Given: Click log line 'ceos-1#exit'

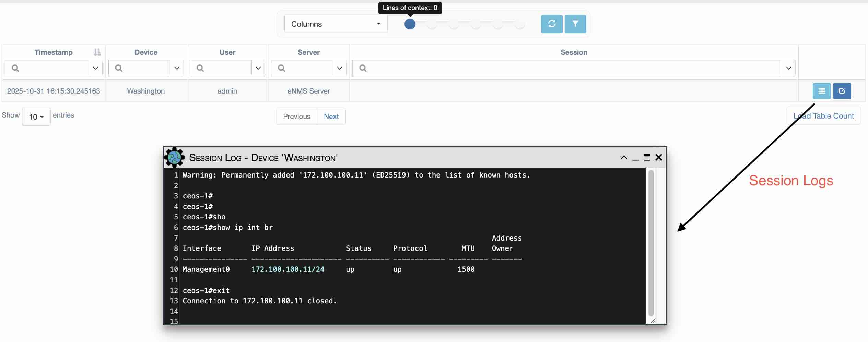Looking at the screenshot, I should 206,291.
